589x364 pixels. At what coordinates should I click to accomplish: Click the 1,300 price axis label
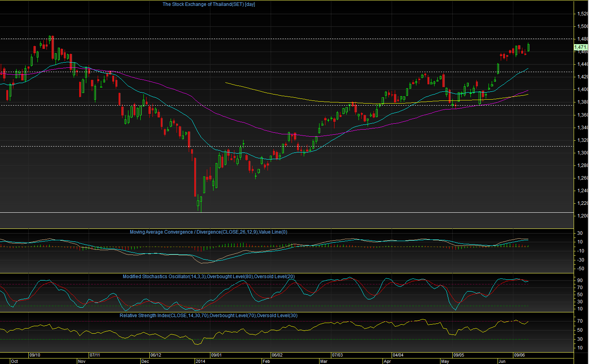(583, 153)
